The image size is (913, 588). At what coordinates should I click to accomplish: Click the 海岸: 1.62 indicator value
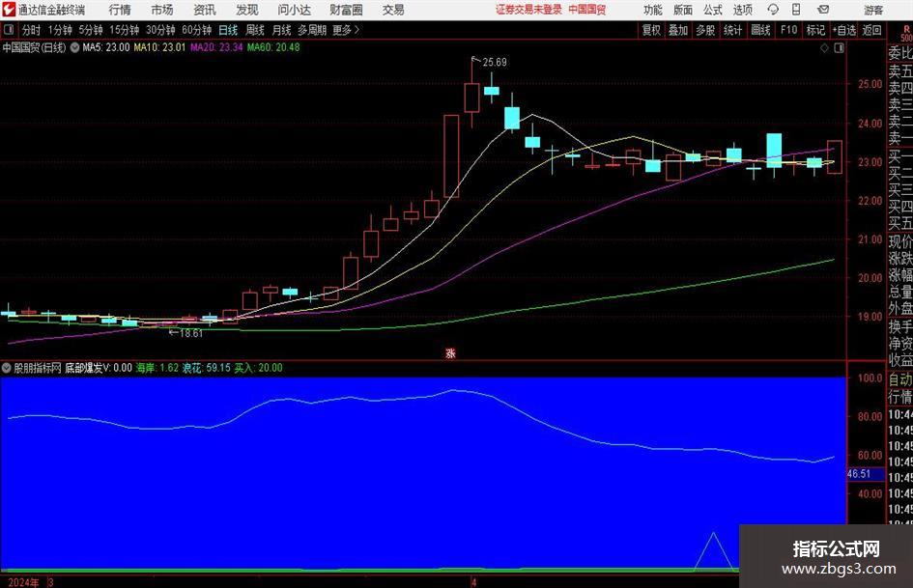point(157,368)
